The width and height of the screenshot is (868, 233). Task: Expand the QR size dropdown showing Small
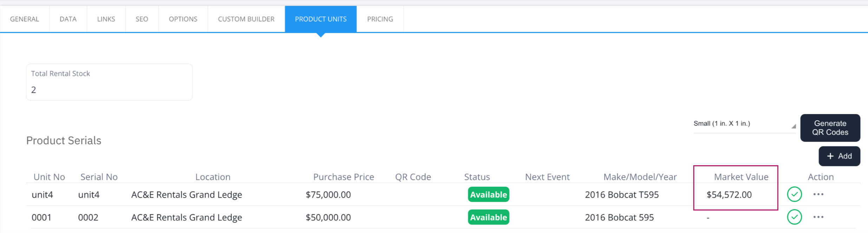(x=744, y=124)
